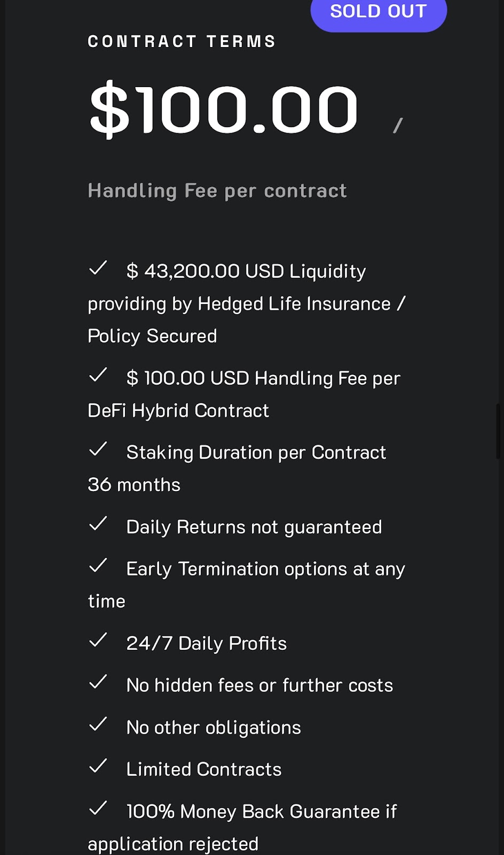Click Handling Fee per contract subtitle
Screen dimensions: 504x855
point(217,191)
